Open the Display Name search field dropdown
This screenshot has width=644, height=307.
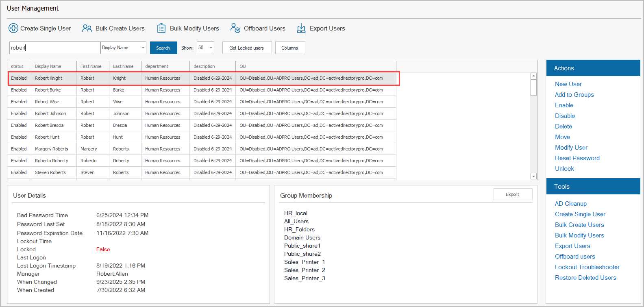coord(143,48)
